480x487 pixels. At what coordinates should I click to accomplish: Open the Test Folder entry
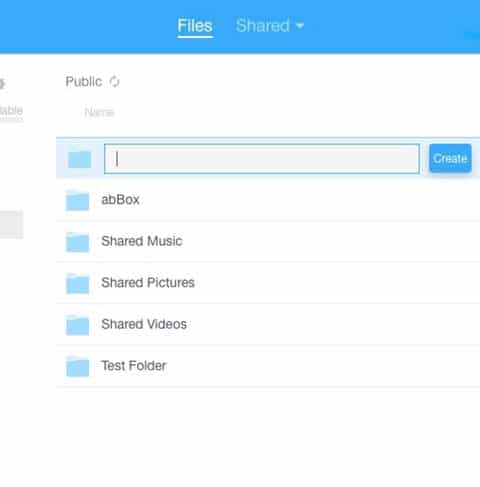tap(134, 366)
